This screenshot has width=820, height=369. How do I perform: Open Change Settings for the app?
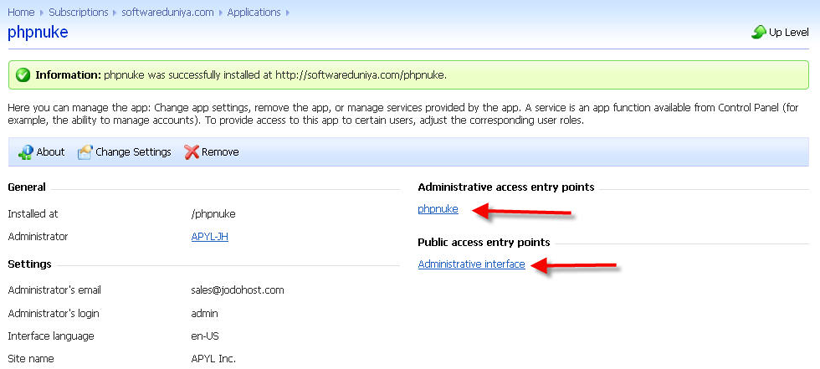(x=124, y=153)
